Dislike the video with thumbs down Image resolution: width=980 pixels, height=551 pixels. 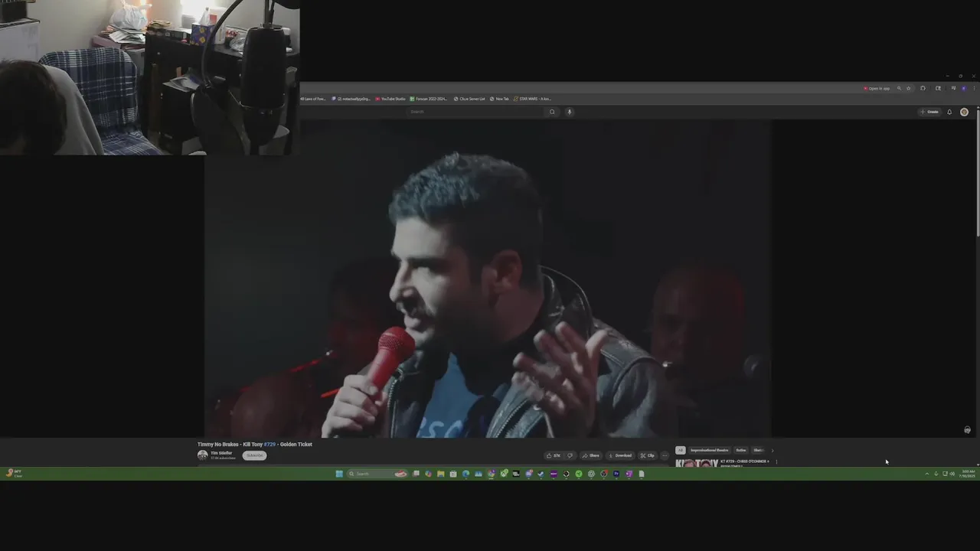pos(570,455)
